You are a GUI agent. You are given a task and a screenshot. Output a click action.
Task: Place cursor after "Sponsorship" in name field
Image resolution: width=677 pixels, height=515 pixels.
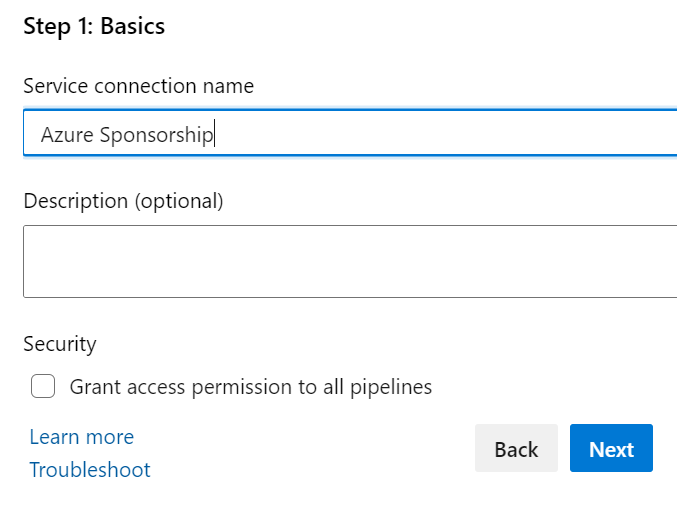point(215,134)
